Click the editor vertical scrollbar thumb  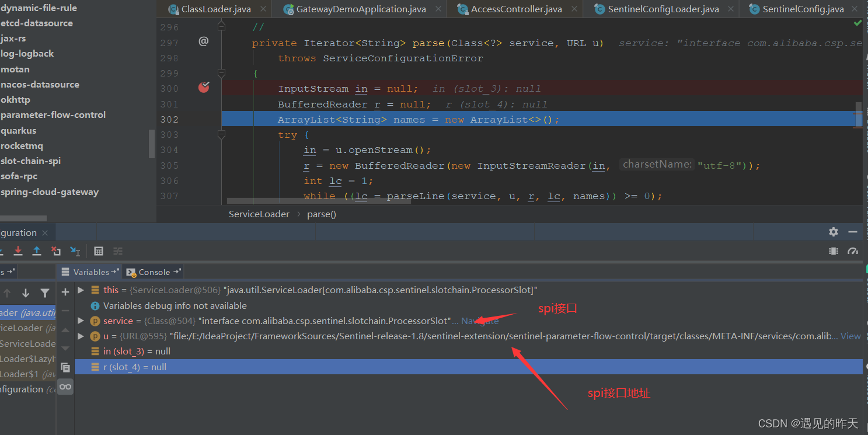point(859,114)
